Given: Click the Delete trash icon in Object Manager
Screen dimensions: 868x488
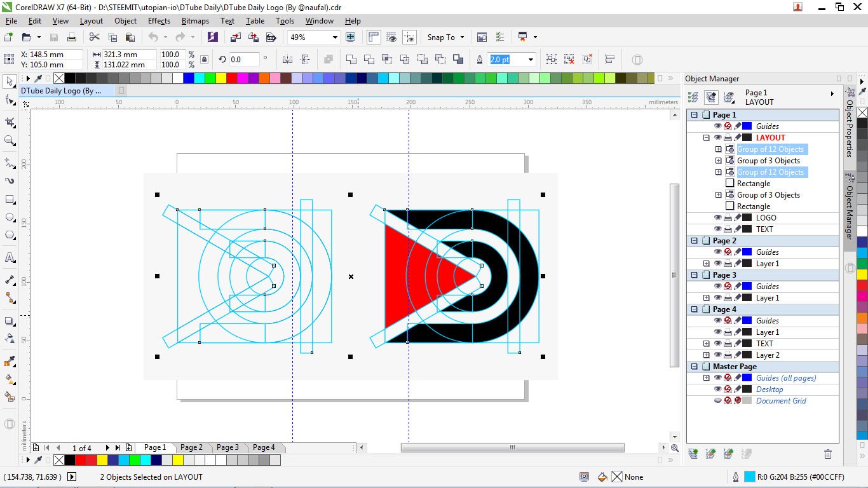Looking at the screenshot, I should point(828,454).
